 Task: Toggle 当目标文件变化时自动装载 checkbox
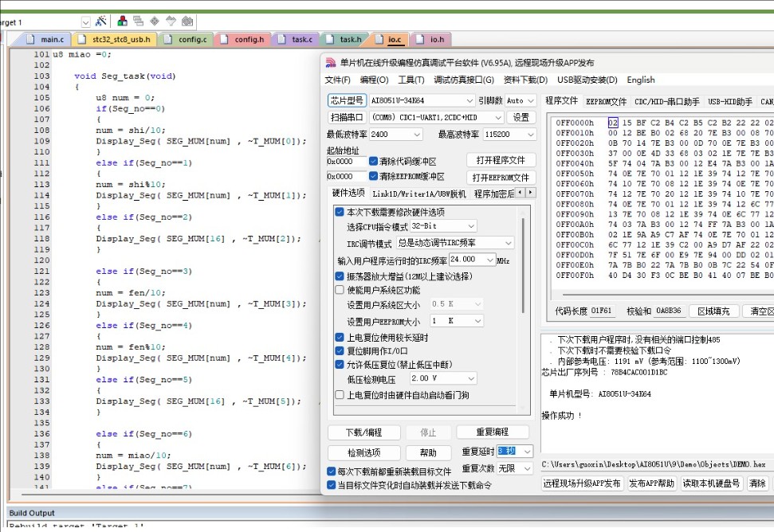[332, 485]
